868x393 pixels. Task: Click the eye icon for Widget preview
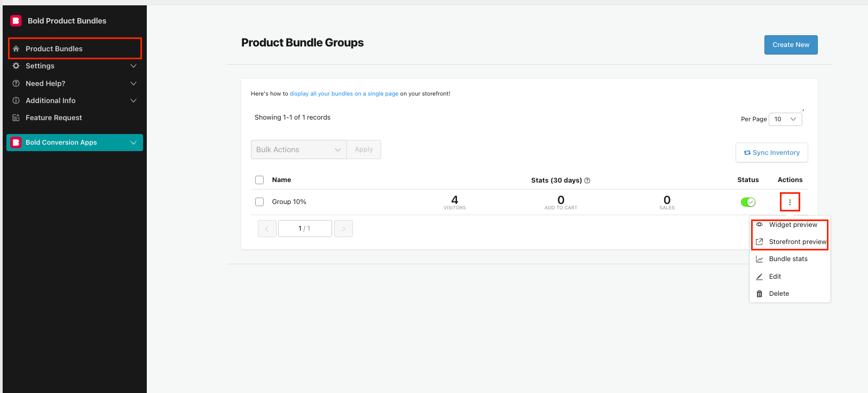[759, 225]
